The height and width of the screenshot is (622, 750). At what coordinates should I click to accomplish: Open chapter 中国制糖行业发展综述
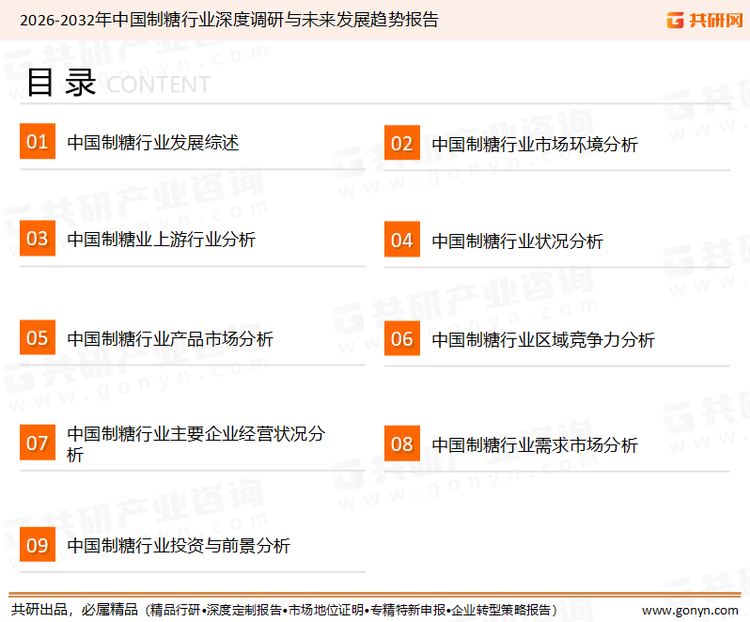152,143
